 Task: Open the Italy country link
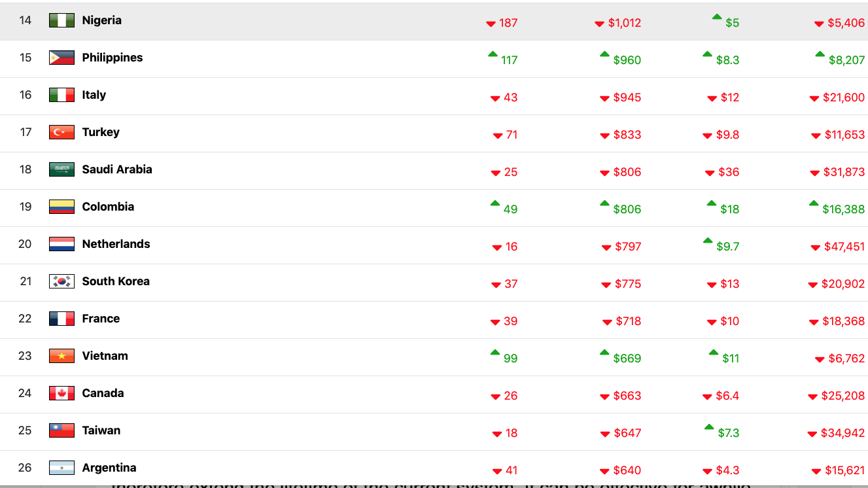pos(94,95)
